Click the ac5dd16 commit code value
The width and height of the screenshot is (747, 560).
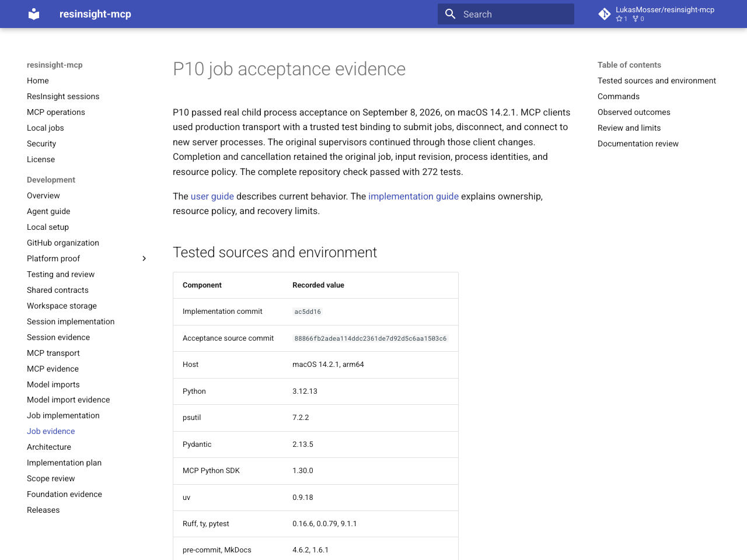pyautogui.click(x=308, y=311)
